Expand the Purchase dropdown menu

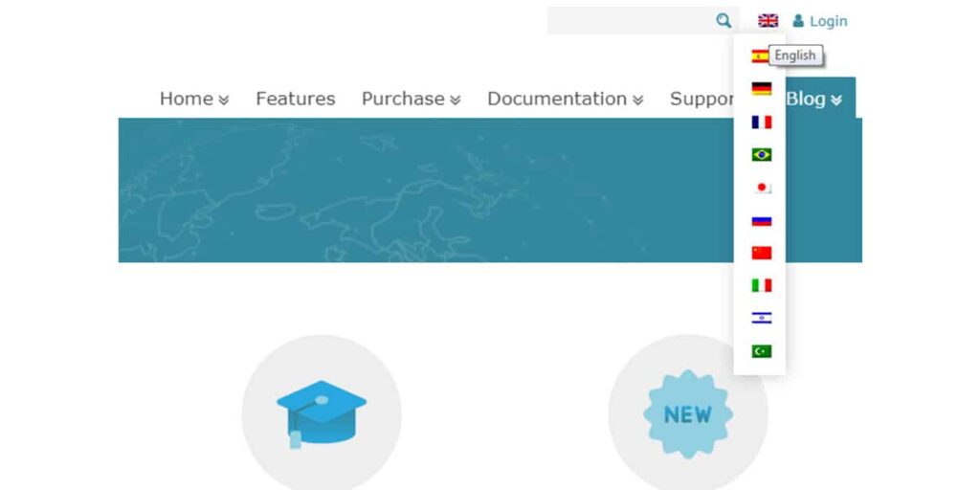[x=412, y=99]
